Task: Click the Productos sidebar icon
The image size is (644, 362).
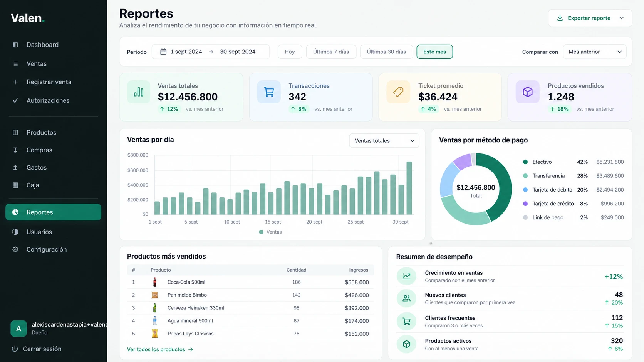Action: coord(15,132)
